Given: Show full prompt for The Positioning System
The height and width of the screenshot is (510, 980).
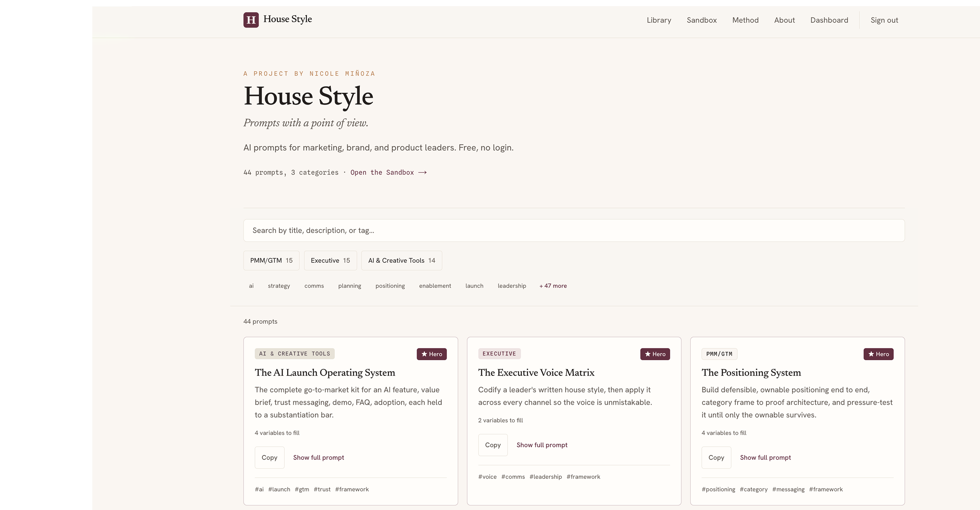Looking at the screenshot, I should coord(765,458).
